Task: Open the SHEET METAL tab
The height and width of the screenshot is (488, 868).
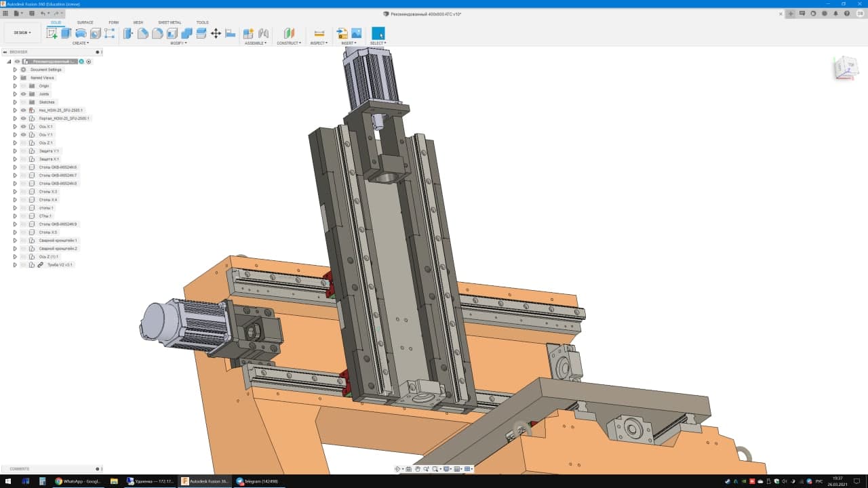Action: pyautogui.click(x=170, y=22)
